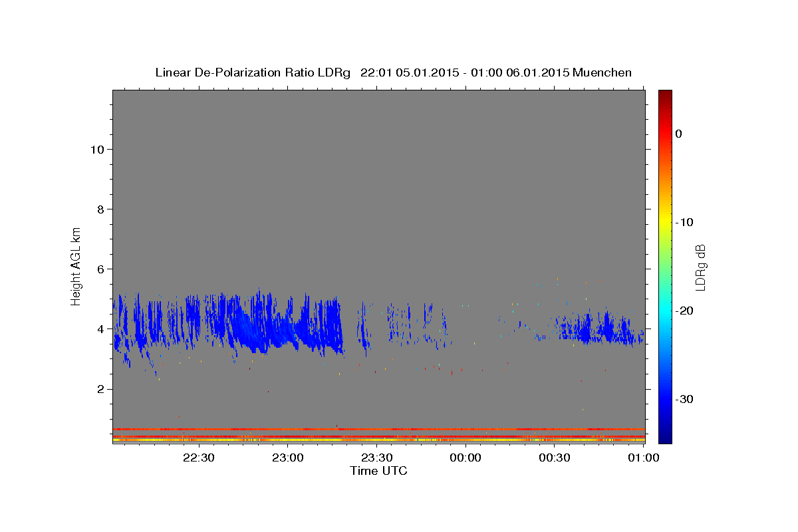798x532 pixels.
Task: Click the plot title 'Linear De-Polarization Ratio LDRg'
Action: point(253,72)
